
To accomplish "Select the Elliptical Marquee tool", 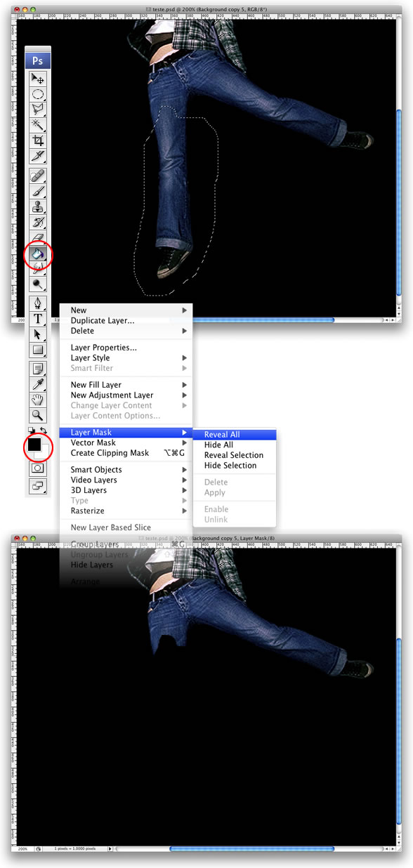I will coord(38,93).
